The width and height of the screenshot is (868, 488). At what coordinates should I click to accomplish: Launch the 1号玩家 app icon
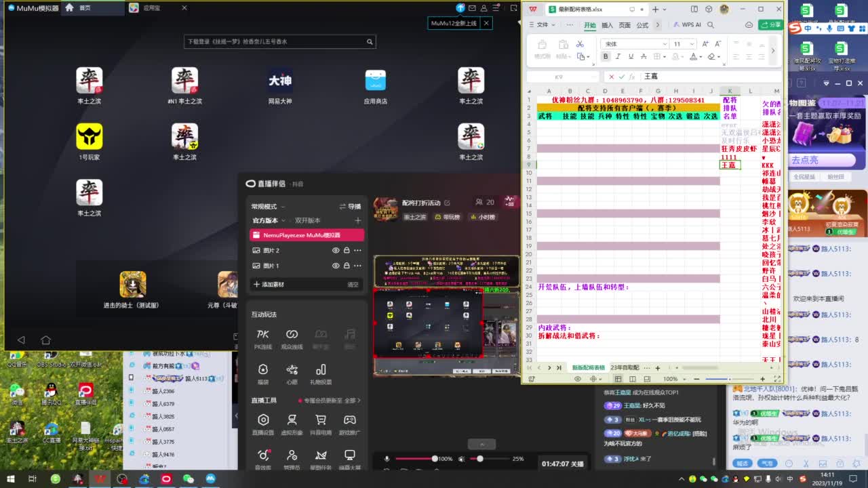tap(89, 136)
